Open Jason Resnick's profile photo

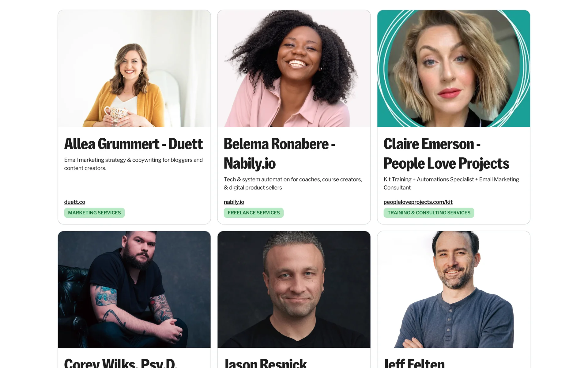[x=294, y=289]
